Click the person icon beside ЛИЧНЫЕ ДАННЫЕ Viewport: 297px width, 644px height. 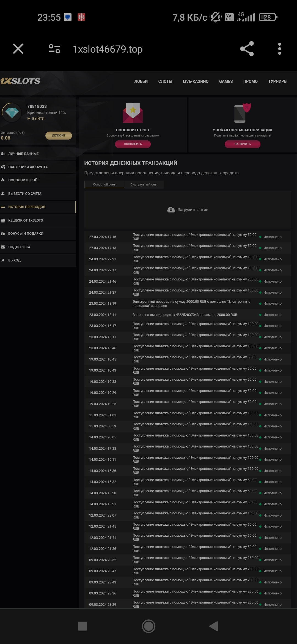(3, 154)
